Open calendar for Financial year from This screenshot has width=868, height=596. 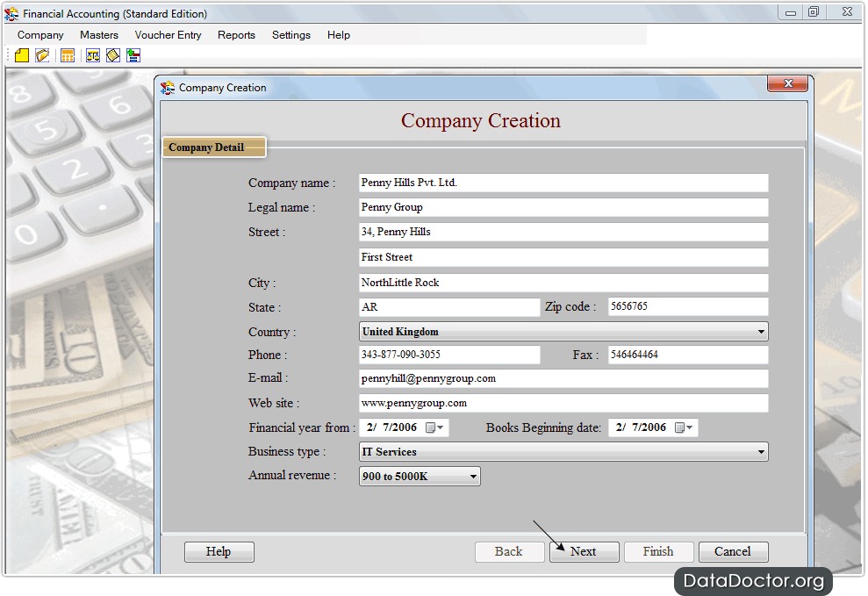pos(434,427)
